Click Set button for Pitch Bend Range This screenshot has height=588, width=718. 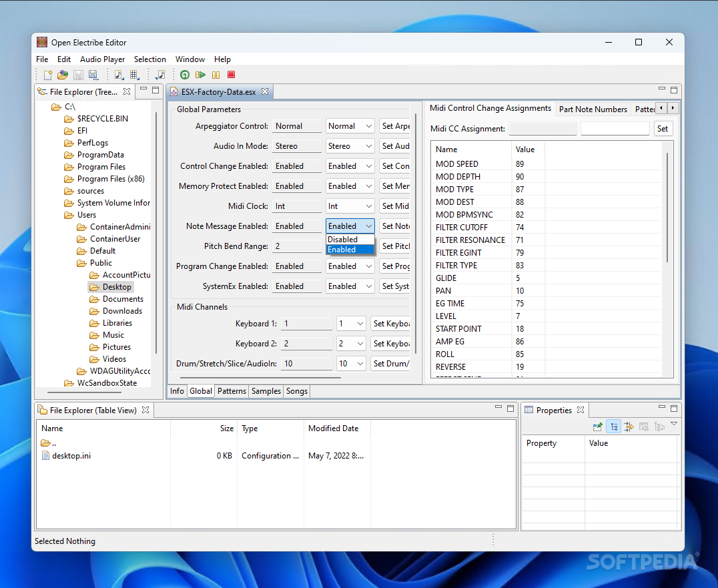click(395, 246)
